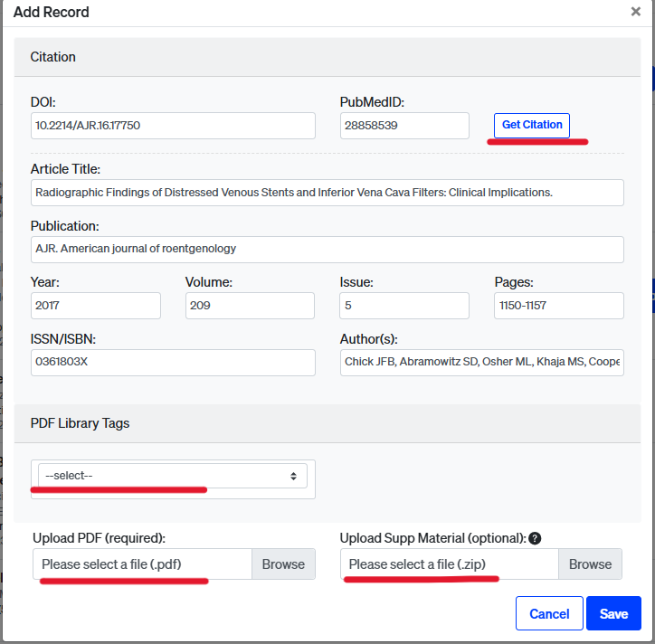The height and width of the screenshot is (644, 655).
Task: Click the Save button
Action: (613, 613)
